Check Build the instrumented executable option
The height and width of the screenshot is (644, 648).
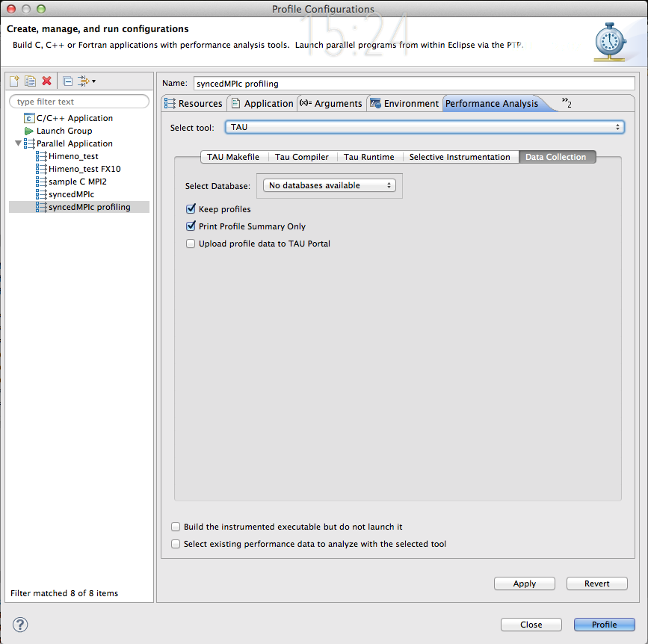[x=176, y=527]
